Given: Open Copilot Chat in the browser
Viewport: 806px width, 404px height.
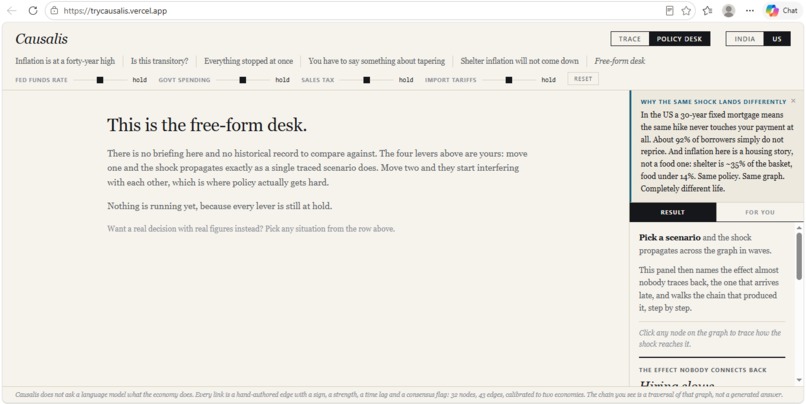Looking at the screenshot, I should pos(782,10).
